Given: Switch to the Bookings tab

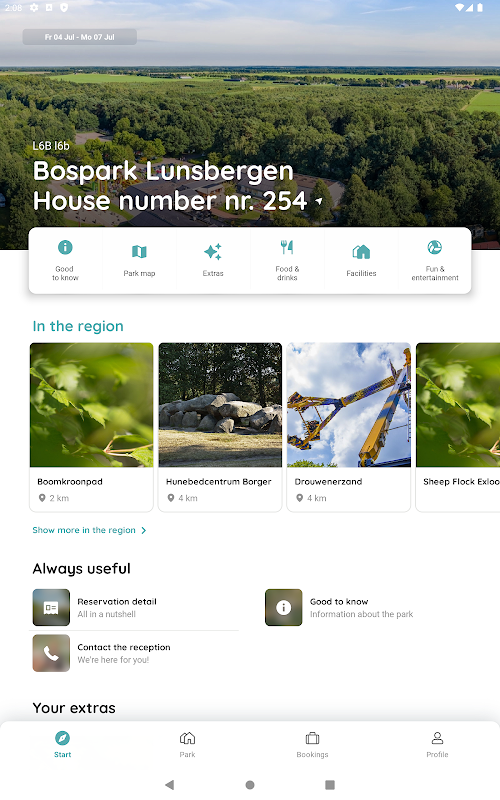Looking at the screenshot, I should click(x=312, y=744).
